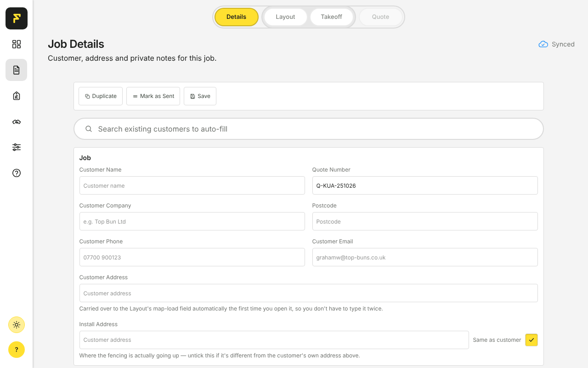Switch to the Layout tab
588x368 pixels.
285,17
